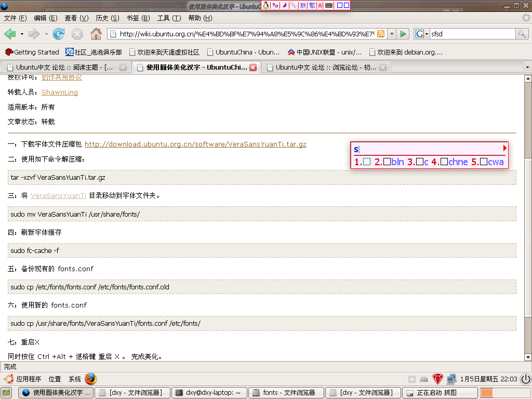Open the 帮助 (H) menu
The width and height of the screenshot is (532, 399).
(200, 18)
